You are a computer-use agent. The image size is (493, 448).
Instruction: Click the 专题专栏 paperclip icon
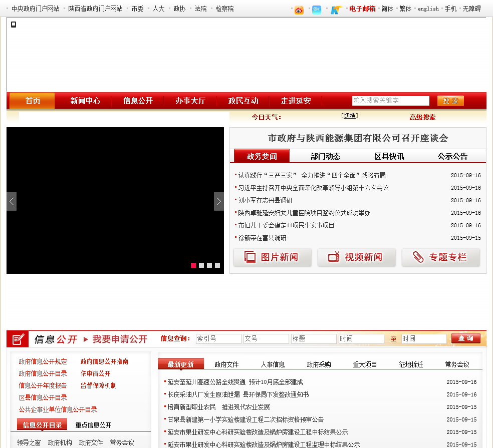point(418,257)
